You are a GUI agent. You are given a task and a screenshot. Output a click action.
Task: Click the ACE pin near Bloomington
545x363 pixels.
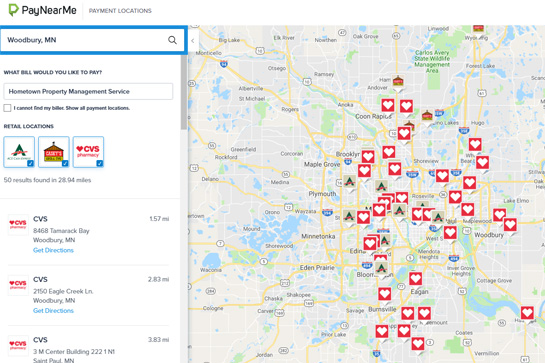click(x=382, y=269)
